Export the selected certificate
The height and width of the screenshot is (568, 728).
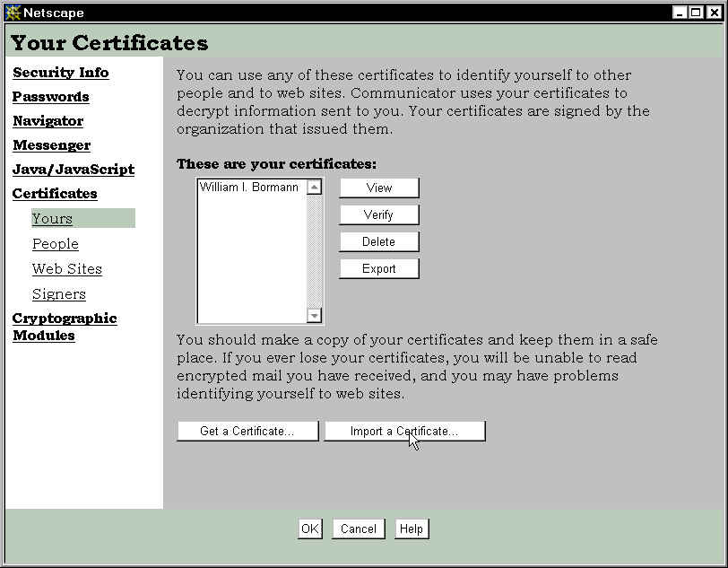point(378,269)
